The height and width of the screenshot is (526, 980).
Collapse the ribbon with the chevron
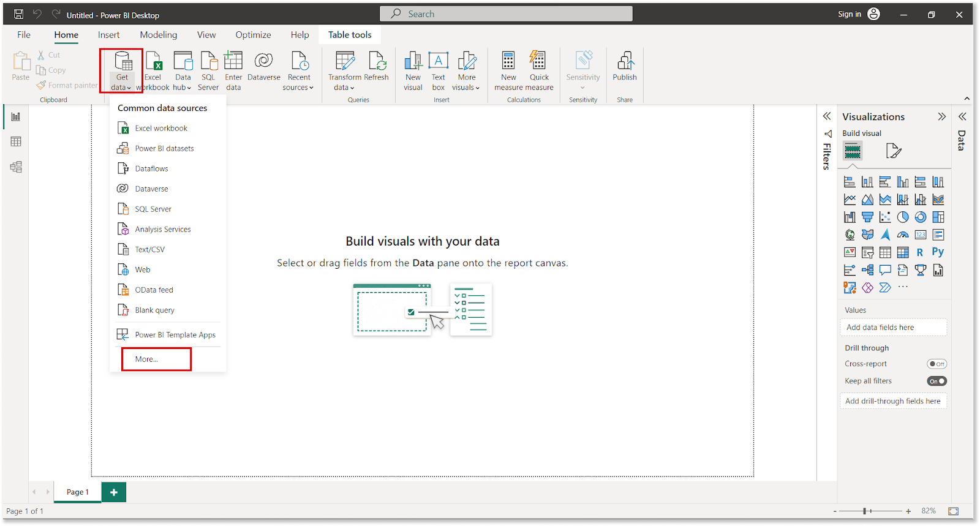click(x=967, y=99)
